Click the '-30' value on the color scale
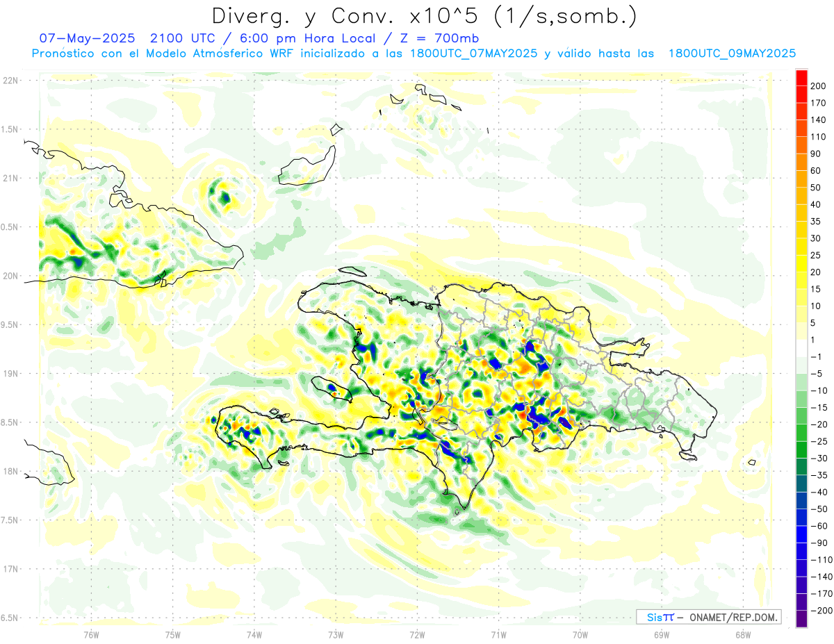Screen dimensions: 834x644 click(x=818, y=458)
